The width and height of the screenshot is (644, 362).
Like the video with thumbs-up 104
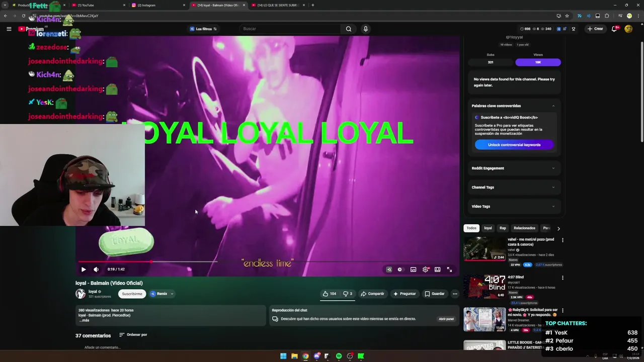click(330, 294)
